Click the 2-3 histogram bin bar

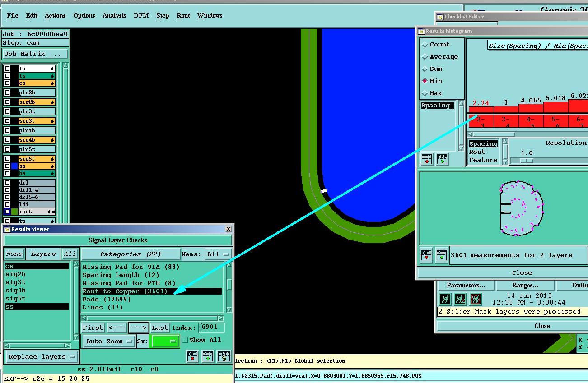coord(481,110)
